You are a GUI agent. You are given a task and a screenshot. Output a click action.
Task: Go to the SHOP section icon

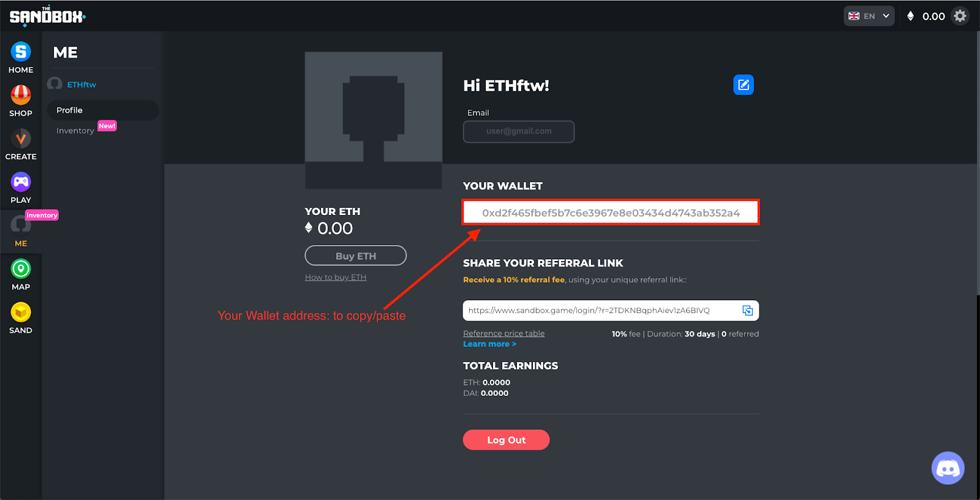(x=21, y=95)
